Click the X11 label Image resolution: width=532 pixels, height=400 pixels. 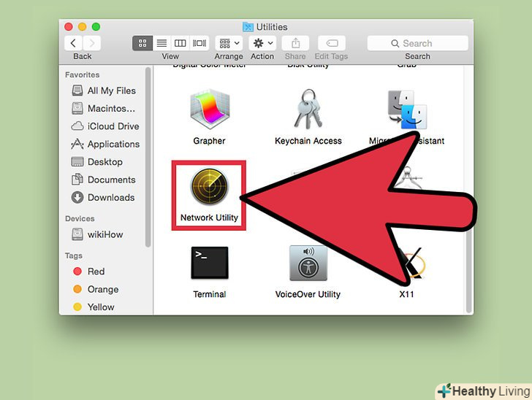pyautogui.click(x=406, y=294)
